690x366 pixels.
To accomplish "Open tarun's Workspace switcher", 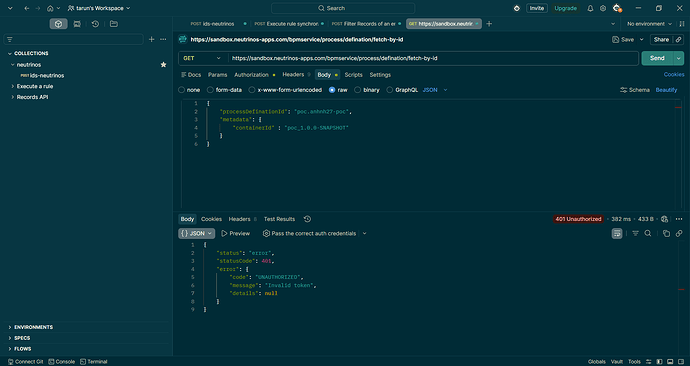I will (99, 8).
